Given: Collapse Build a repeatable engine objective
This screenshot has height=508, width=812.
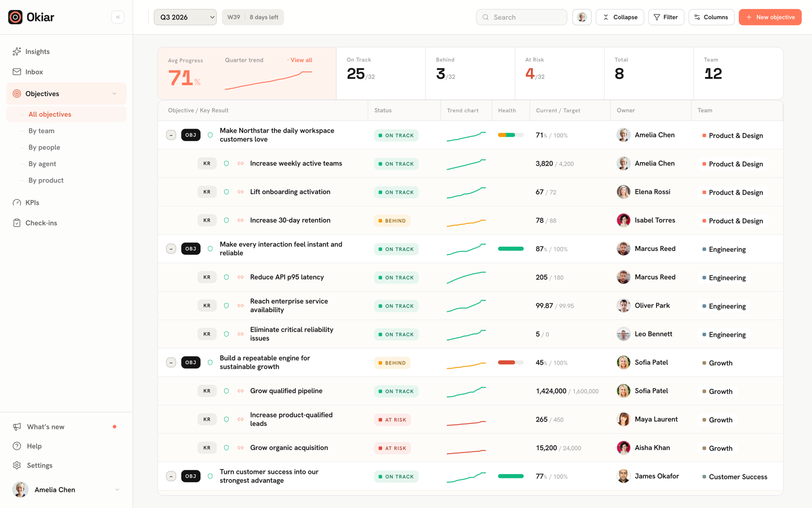Looking at the screenshot, I should 171,363.
